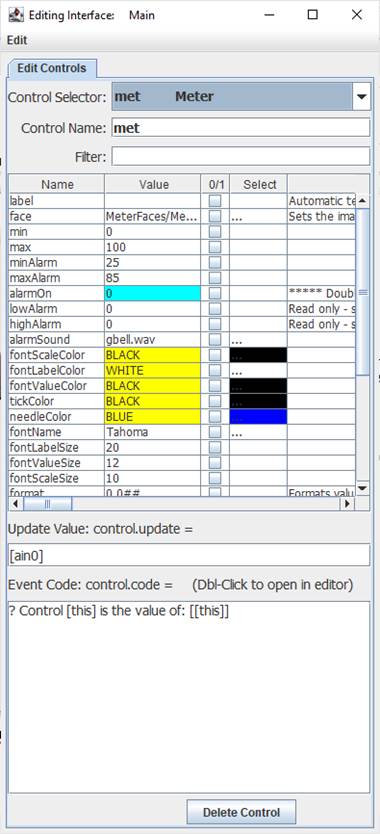Select the label property name cell
Viewport: 380px width, 834px height.
click(x=57, y=201)
